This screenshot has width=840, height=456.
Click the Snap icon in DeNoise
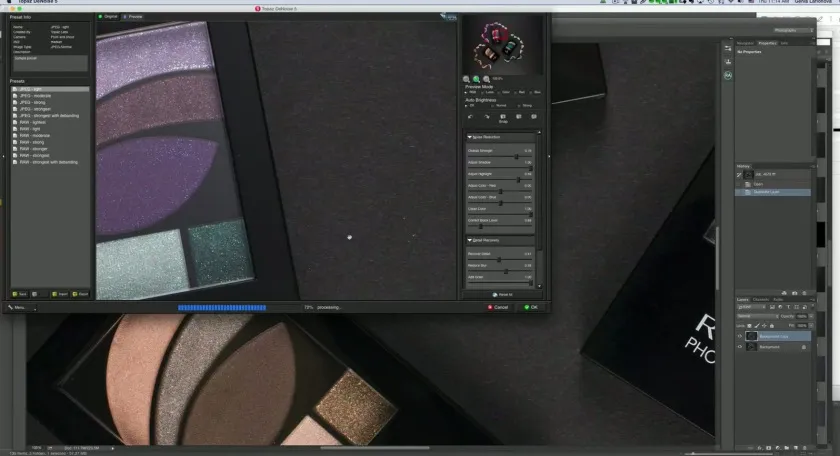click(503, 117)
